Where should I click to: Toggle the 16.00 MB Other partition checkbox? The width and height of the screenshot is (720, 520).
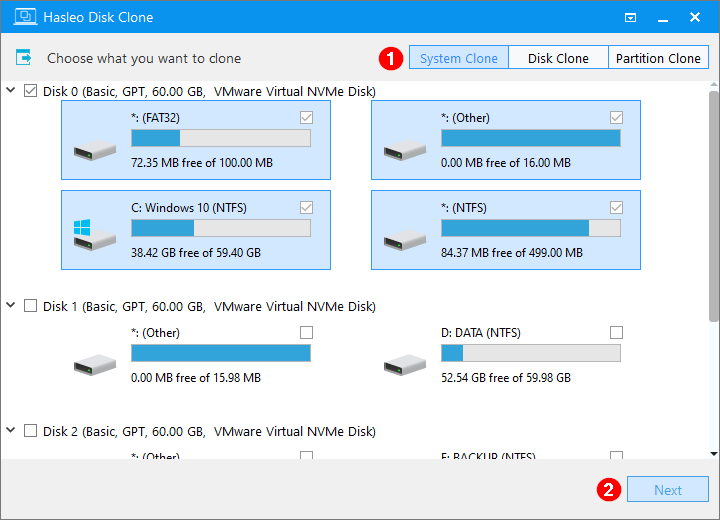616,118
